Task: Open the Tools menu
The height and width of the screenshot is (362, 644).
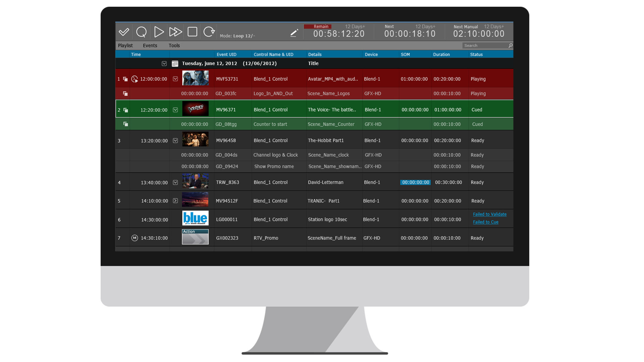Action: pos(174,46)
